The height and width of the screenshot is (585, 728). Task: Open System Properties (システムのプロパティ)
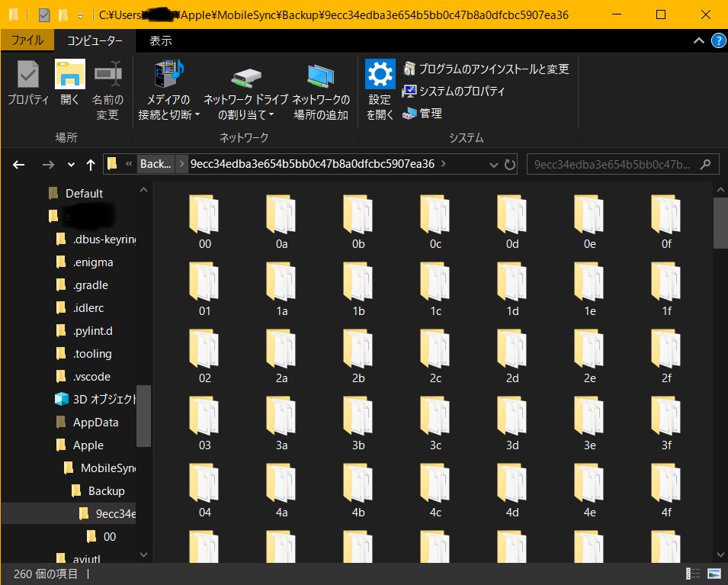click(454, 92)
